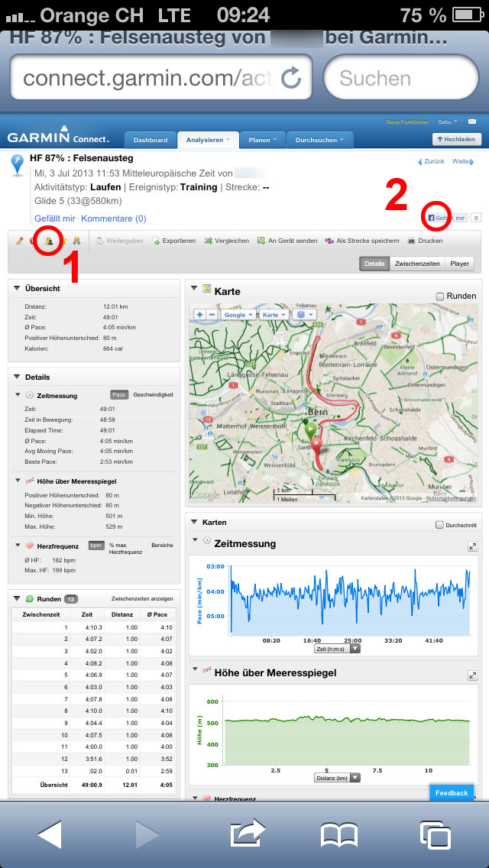This screenshot has height=868, width=489.
Task: Collapse the Übersicht panel
Action: click(x=16, y=288)
